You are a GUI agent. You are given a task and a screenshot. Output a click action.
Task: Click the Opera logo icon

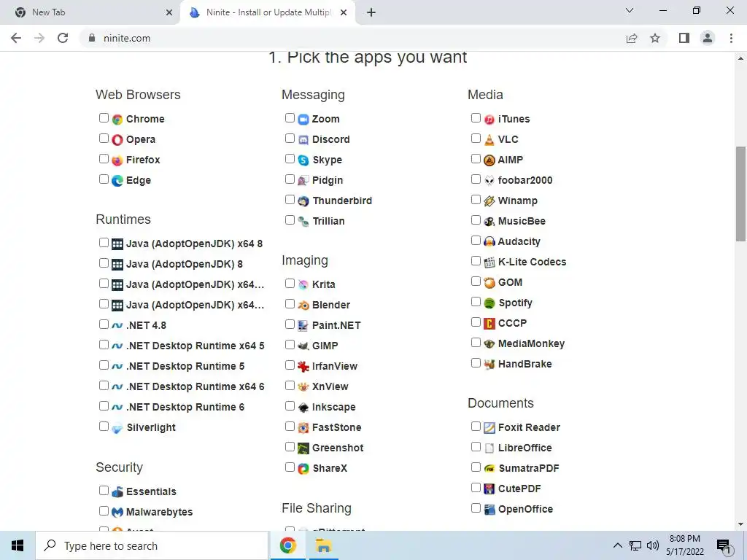click(x=117, y=139)
